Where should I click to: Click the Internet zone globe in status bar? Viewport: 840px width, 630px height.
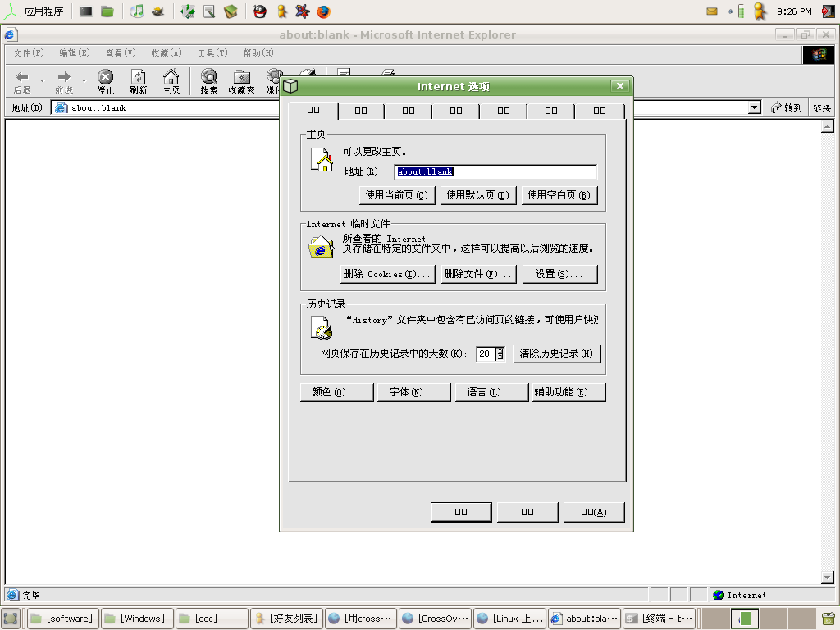[719, 596]
